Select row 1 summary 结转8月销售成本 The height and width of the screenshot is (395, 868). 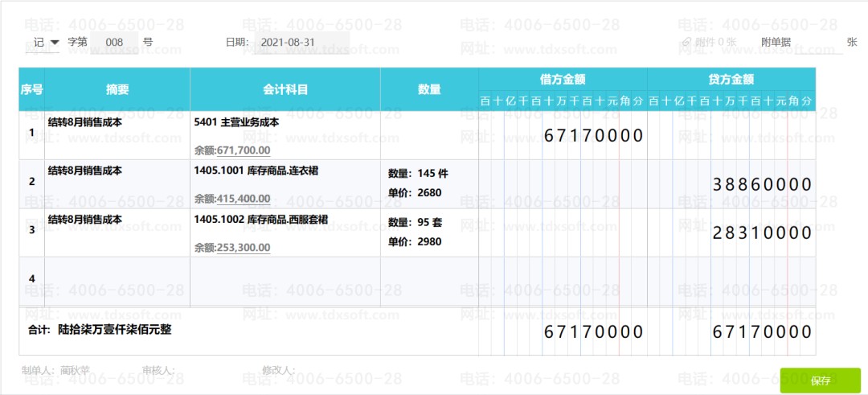click(x=85, y=123)
